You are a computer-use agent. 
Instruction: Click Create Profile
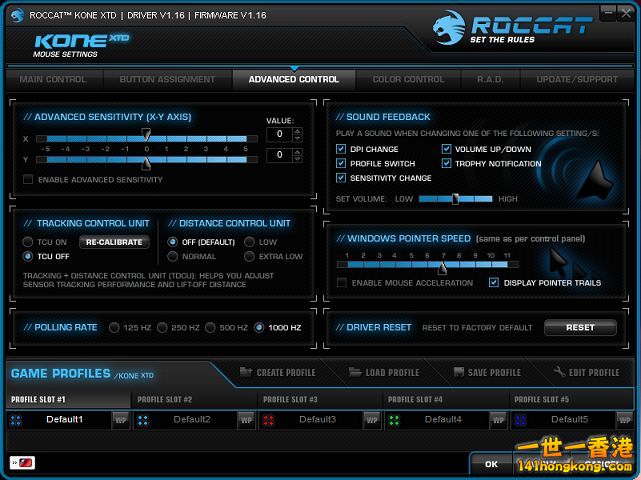pos(278,372)
